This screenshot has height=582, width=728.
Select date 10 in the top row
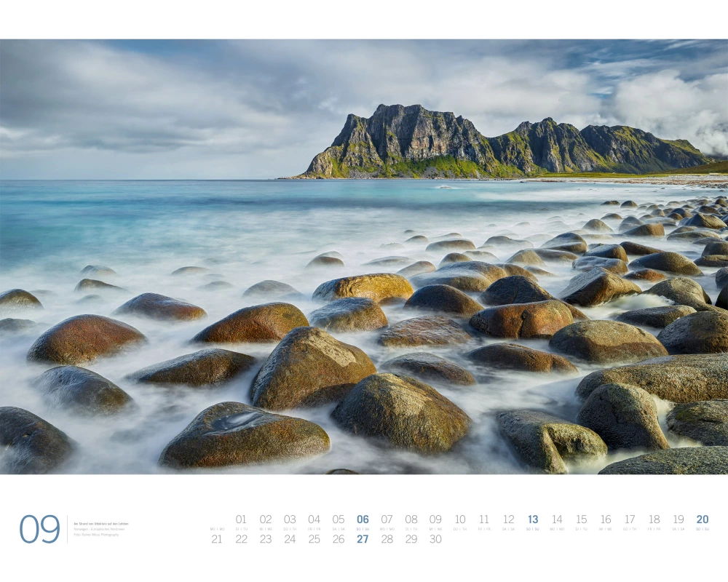coord(460,519)
